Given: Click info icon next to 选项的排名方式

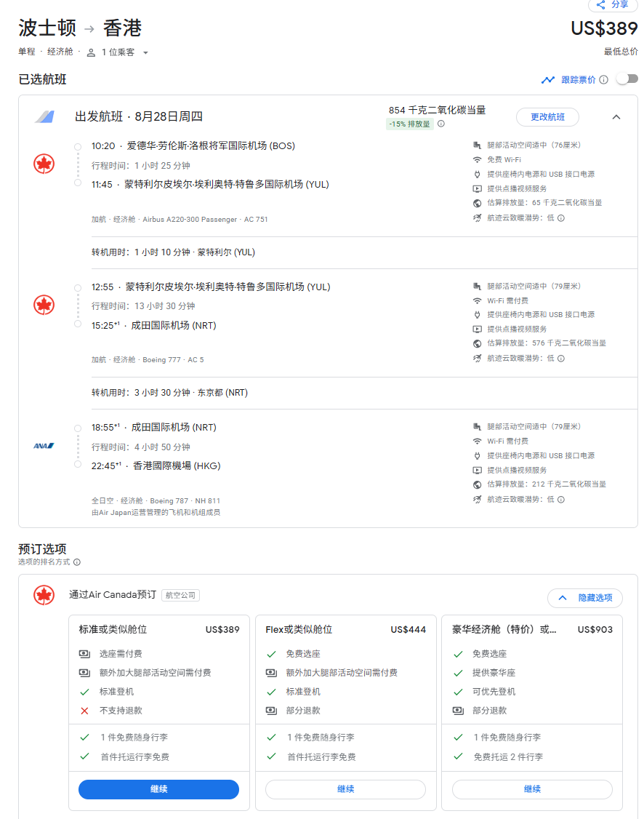Looking at the screenshot, I should (x=77, y=562).
